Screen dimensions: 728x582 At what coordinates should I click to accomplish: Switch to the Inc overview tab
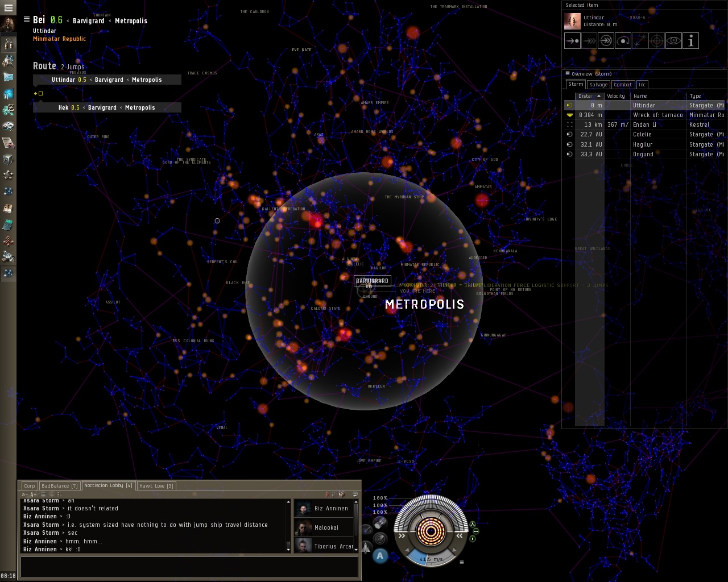click(x=642, y=85)
